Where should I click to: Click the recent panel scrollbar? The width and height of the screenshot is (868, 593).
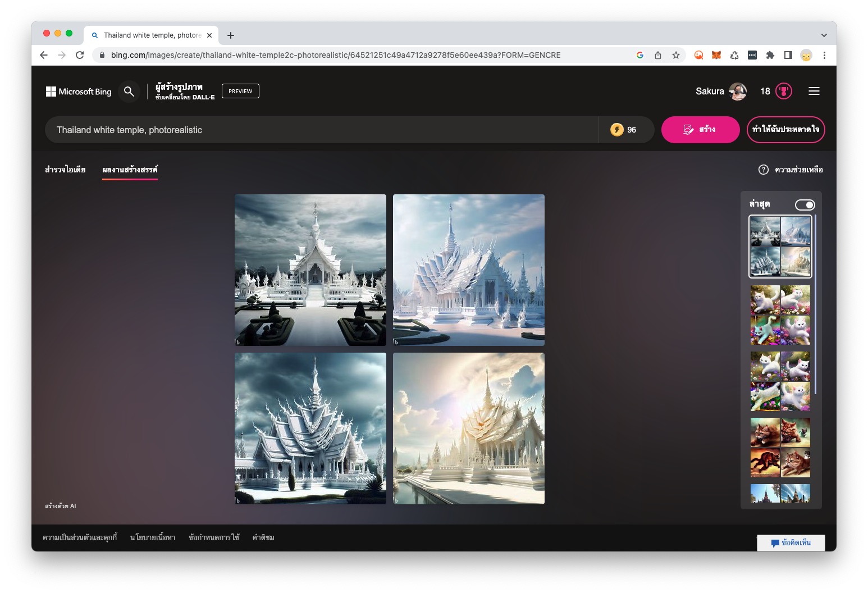tap(815, 303)
